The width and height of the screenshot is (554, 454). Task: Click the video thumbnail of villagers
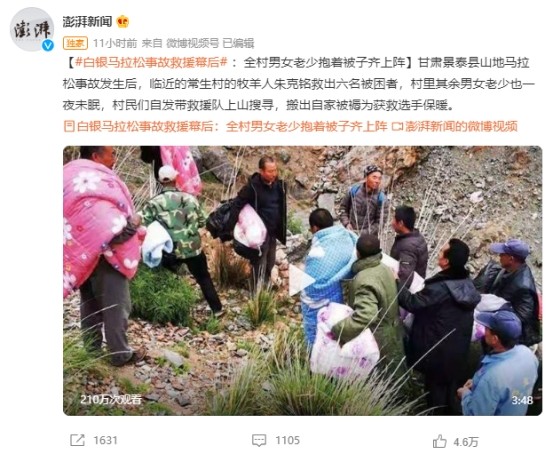(302, 281)
